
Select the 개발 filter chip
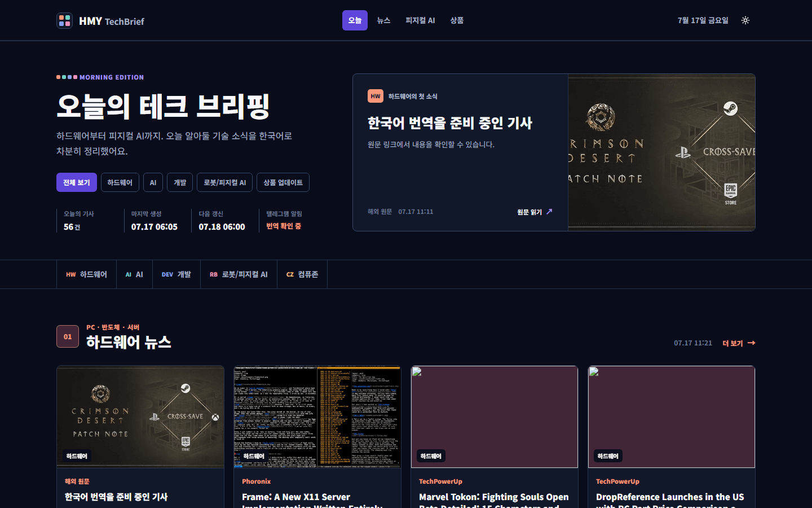point(180,182)
